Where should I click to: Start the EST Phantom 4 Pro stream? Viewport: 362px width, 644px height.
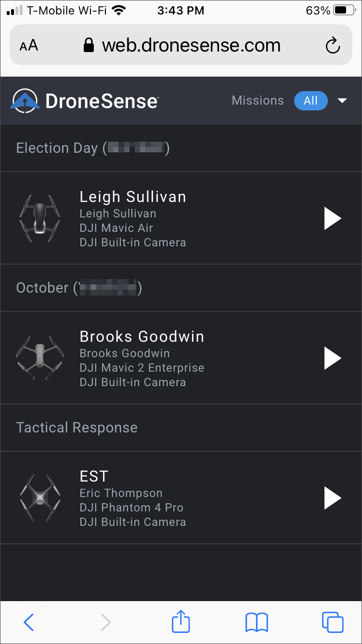point(333,497)
